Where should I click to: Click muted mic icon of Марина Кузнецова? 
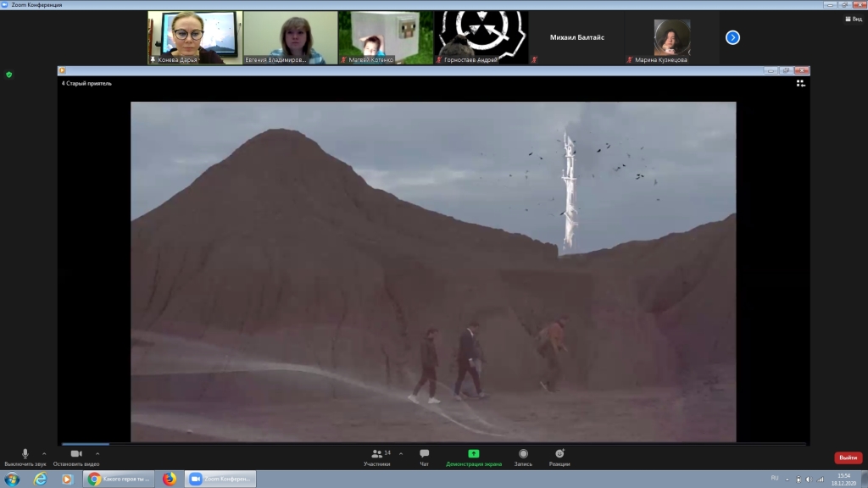pyautogui.click(x=630, y=60)
